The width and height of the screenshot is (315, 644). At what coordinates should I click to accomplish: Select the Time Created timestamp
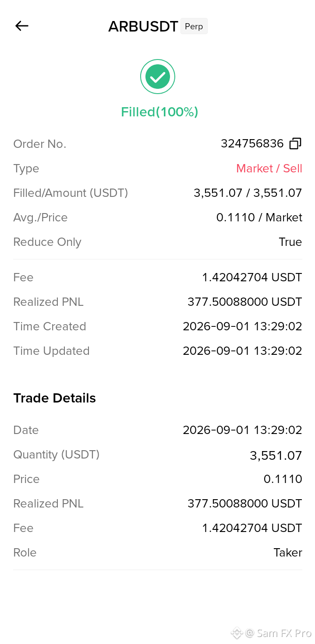coord(242,326)
